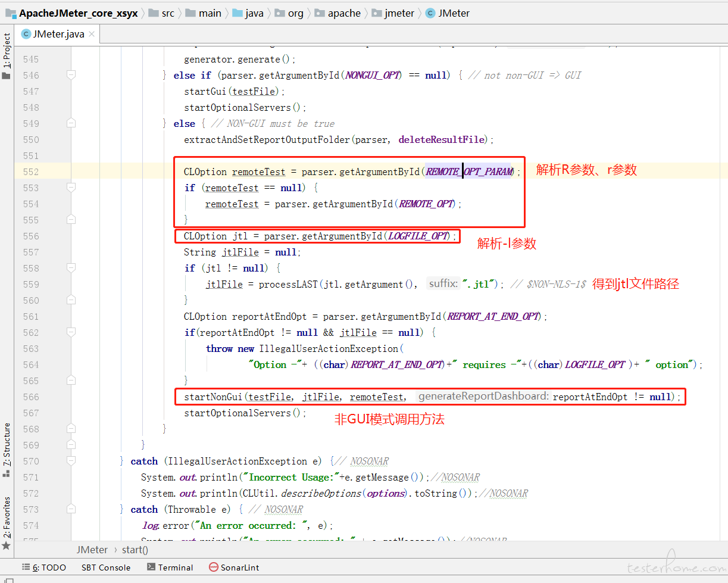Click the REMOTE_OPT constant on line 554

point(426,204)
